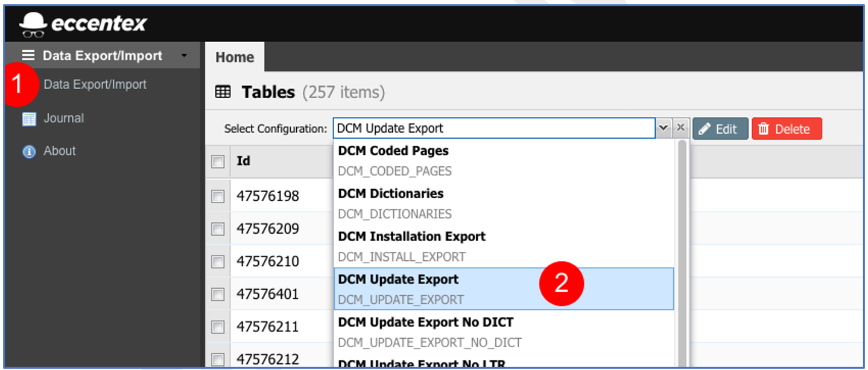Click the Select Configuration combo box field
The width and height of the screenshot is (868, 370).
click(x=494, y=128)
